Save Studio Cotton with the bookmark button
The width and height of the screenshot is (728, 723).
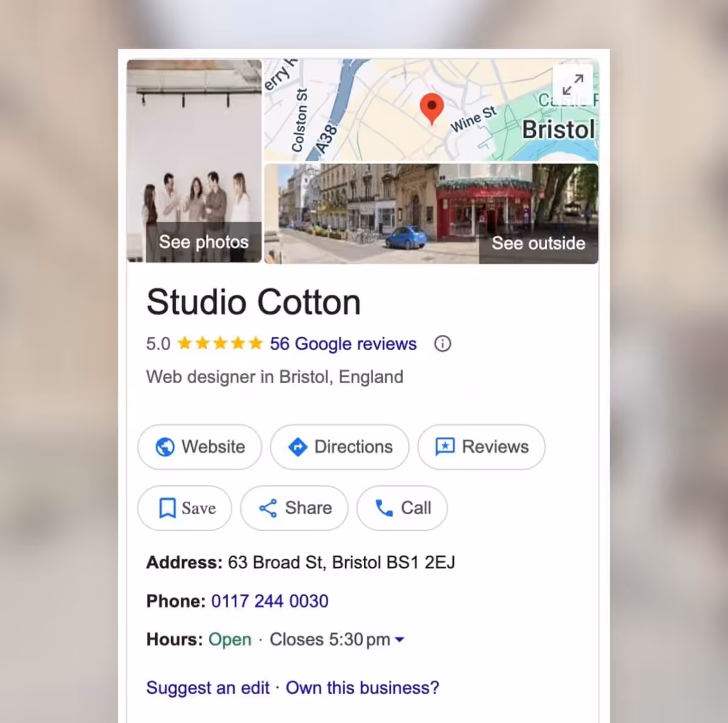click(185, 508)
